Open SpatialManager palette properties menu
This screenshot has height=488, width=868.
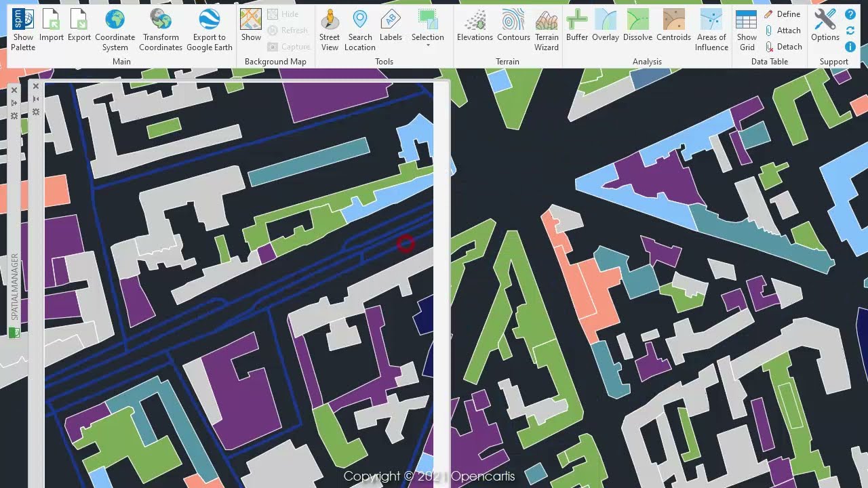tap(14, 115)
